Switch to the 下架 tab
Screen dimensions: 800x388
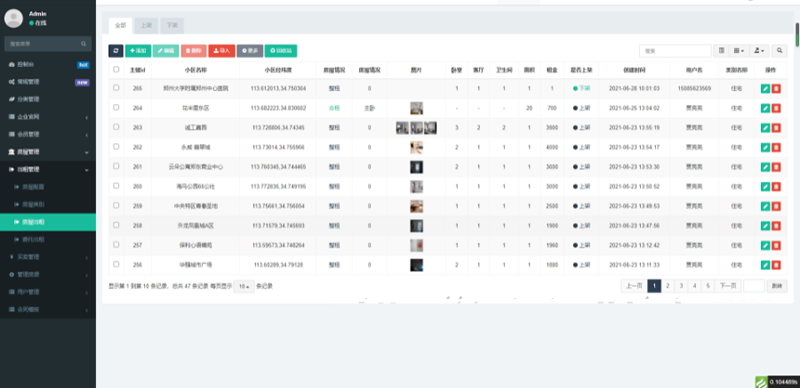172,26
